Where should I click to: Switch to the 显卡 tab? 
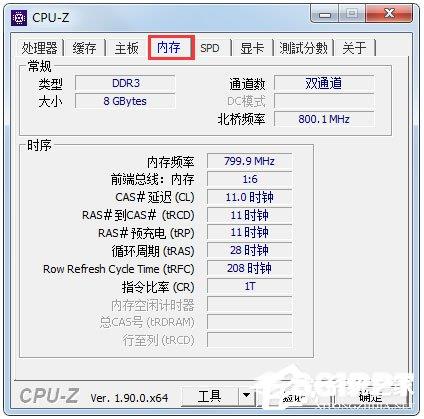coord(252,48)
